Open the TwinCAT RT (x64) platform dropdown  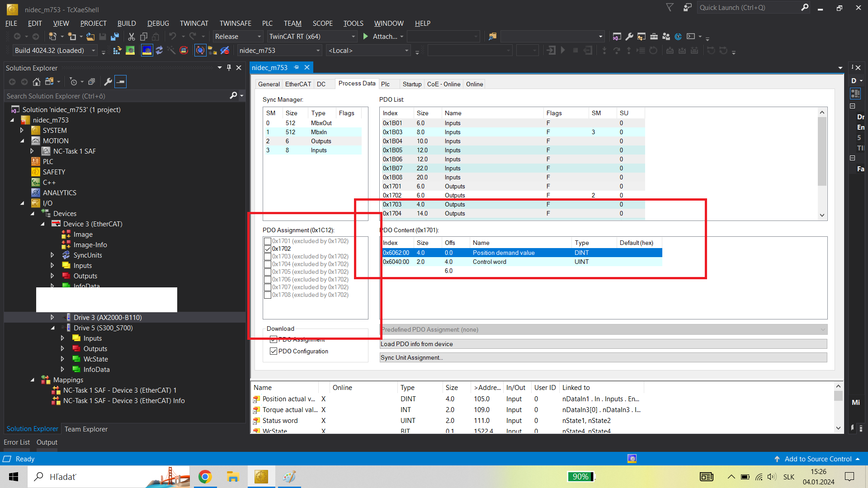[312, 37]
